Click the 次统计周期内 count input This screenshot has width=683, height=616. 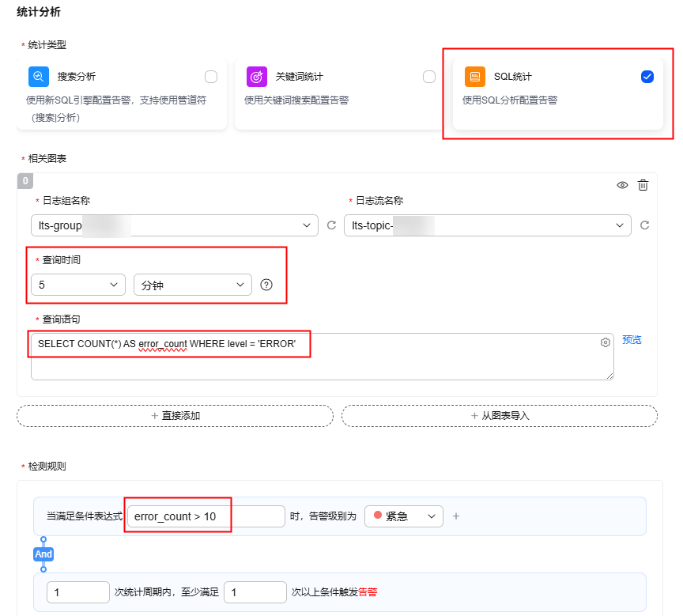click(x=78, y=592)
